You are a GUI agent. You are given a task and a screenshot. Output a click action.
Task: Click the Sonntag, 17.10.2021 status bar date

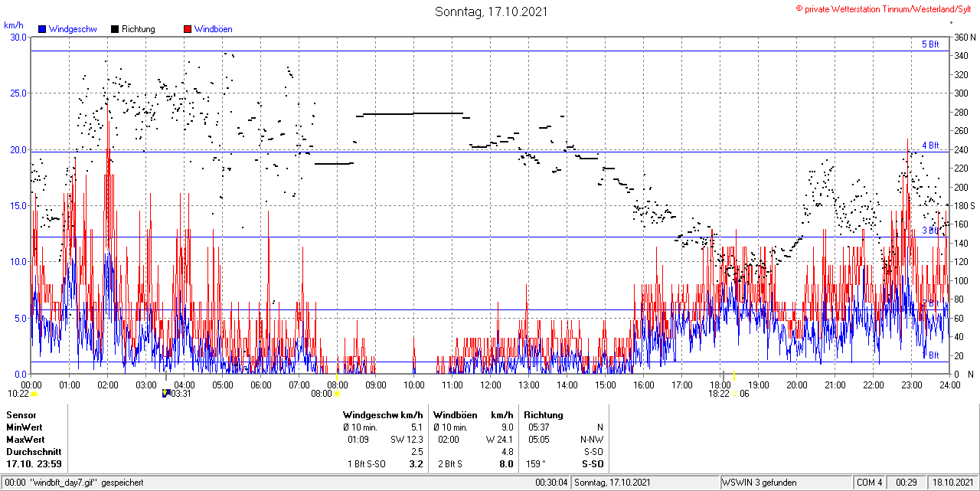(612, 483)
